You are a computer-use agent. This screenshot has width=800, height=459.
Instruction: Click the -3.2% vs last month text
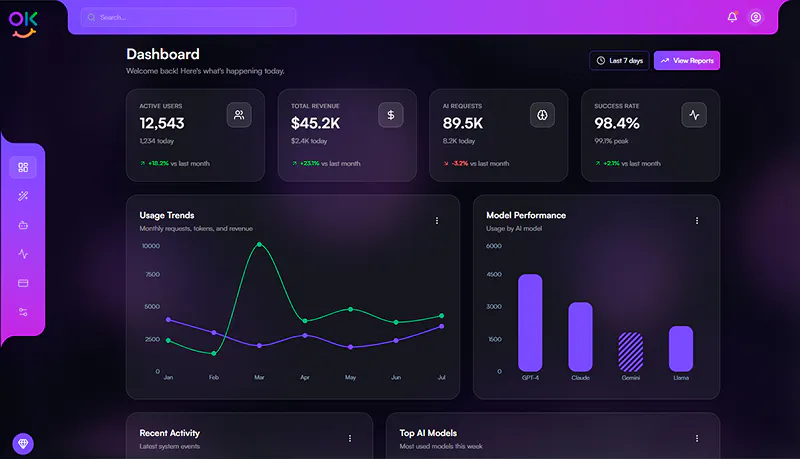coord(476,163)
